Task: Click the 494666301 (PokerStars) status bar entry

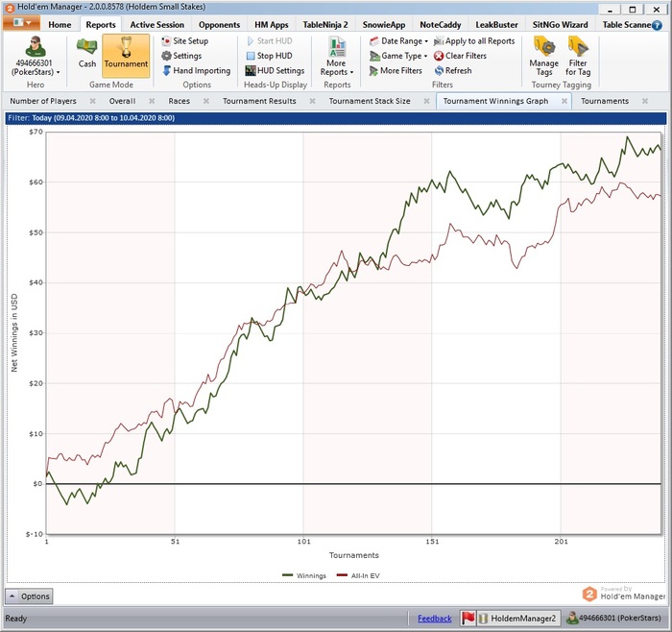Action: 614,618
